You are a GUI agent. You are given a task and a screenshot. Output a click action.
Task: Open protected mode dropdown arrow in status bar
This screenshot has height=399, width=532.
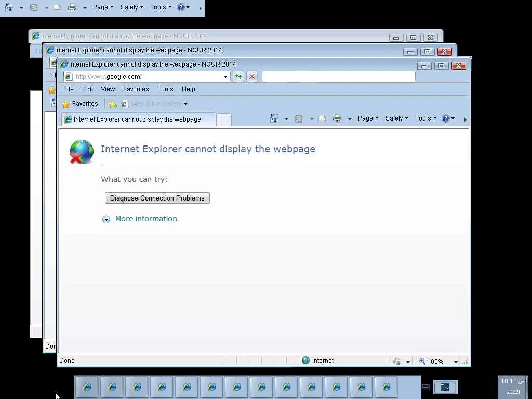[x=408, y=362]
